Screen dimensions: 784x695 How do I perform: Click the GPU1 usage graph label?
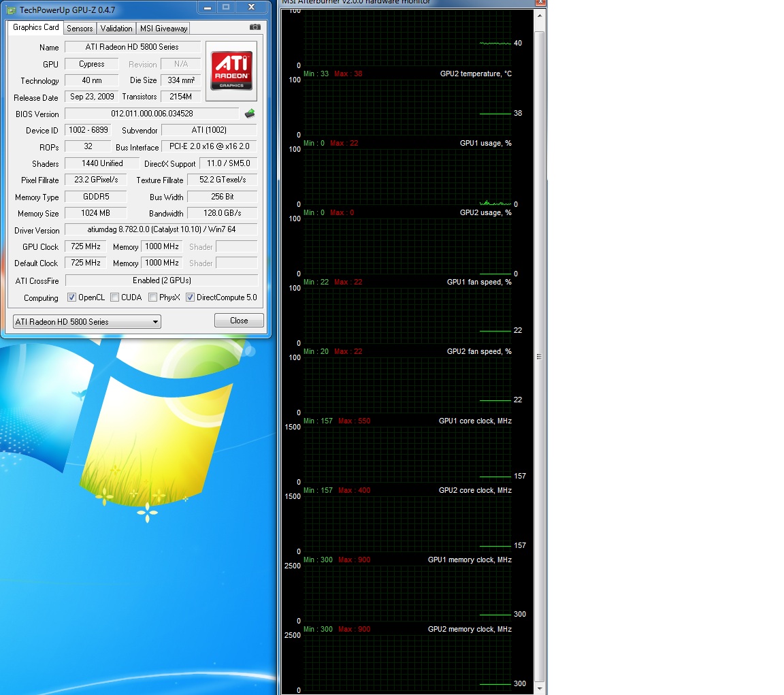[485, 143]
